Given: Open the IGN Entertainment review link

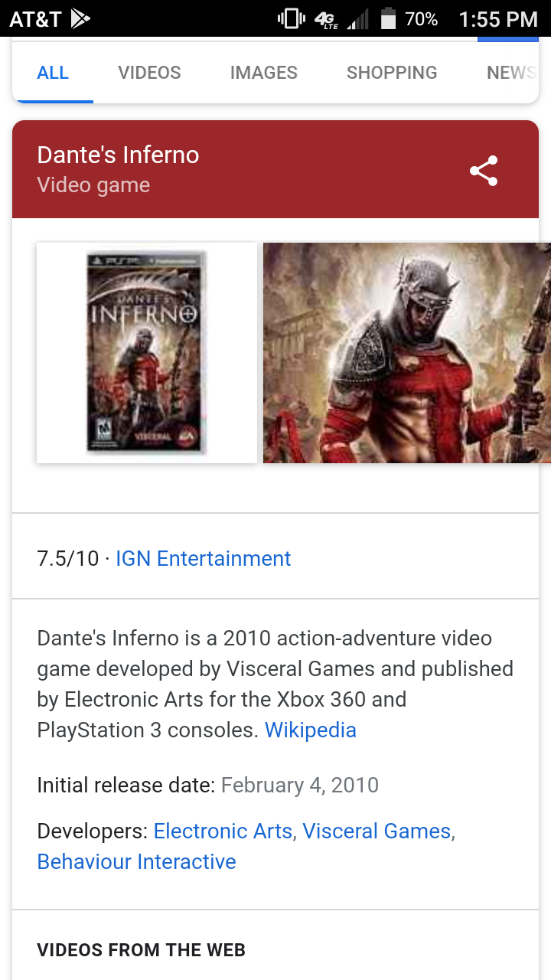Looking at the screenshot, I should [204, 559].
